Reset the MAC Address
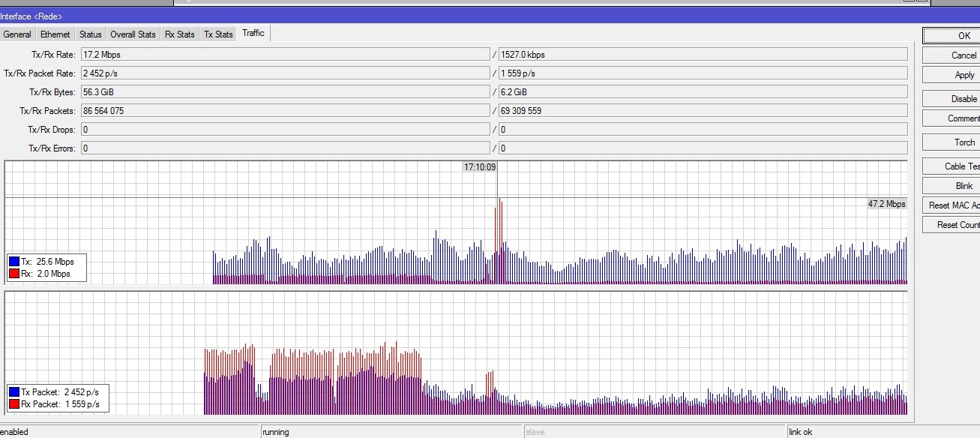Screen dimensions: 980x438 [x=951, y=205]
